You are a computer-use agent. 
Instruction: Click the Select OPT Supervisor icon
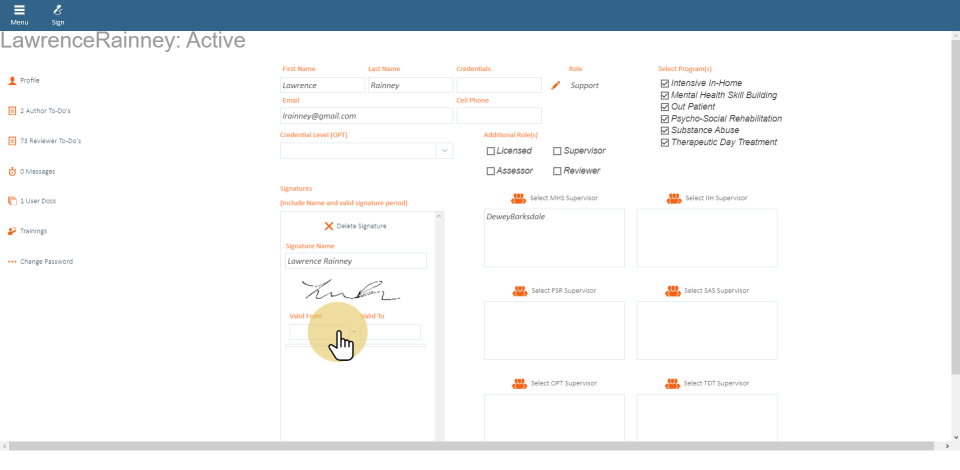pyautogui.click(x=520, y=383)
